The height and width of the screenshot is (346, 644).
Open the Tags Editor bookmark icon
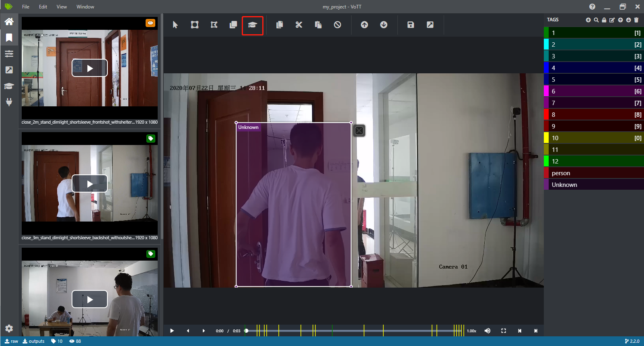9,37
